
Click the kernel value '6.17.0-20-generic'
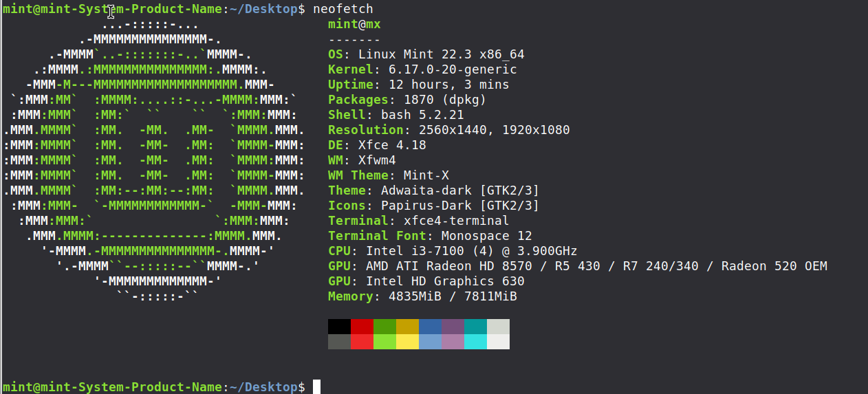pos(453,69)
